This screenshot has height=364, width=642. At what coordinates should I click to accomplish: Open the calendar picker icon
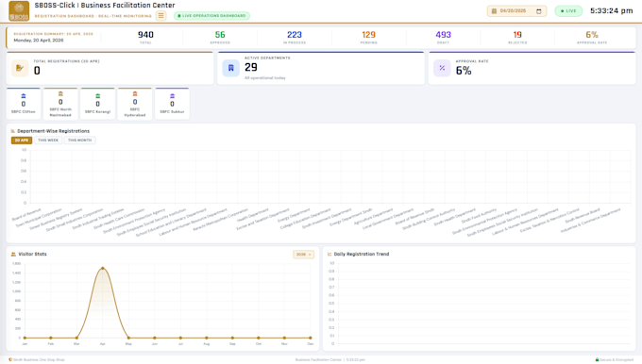coord(539,11)
